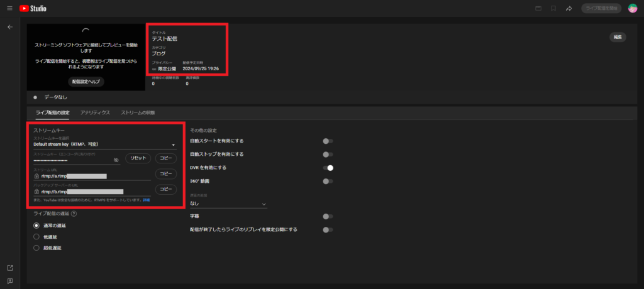Screen dimensions: 644x289
Task: Select the 低遅延 latency radio button
Action: pyautogui.click(x=36, y=237)
